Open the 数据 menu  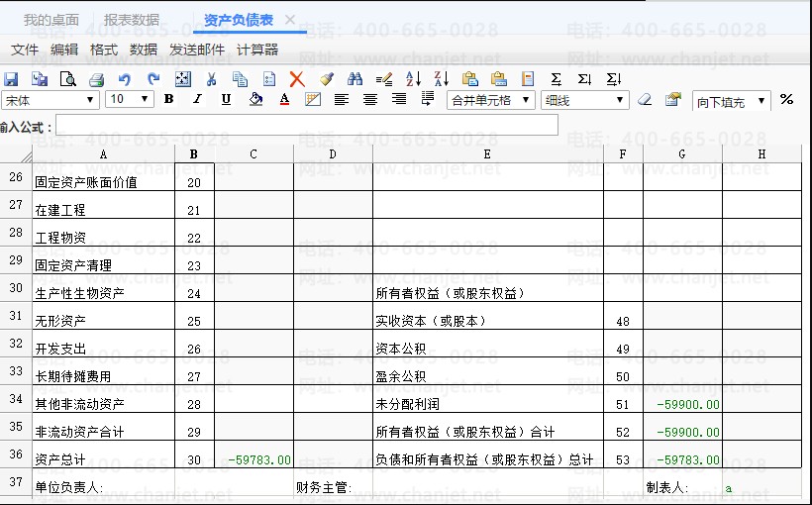click(144, 50)
